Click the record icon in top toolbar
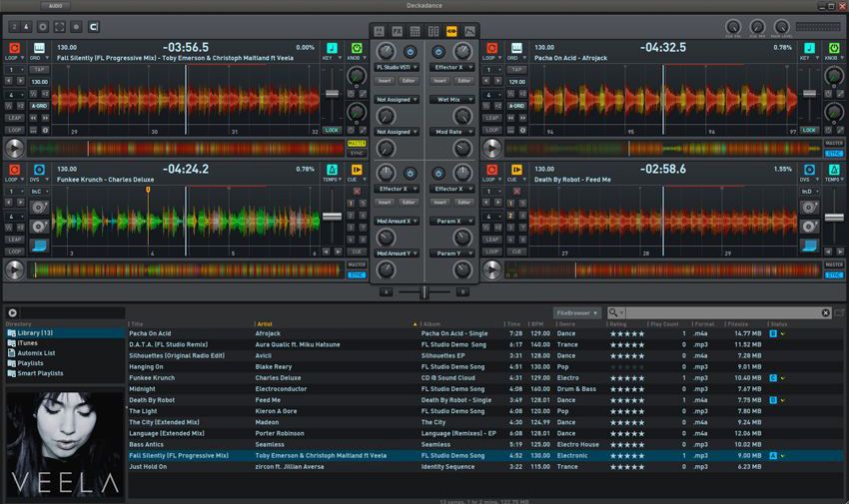849x504 pixels. coord(76,27)
